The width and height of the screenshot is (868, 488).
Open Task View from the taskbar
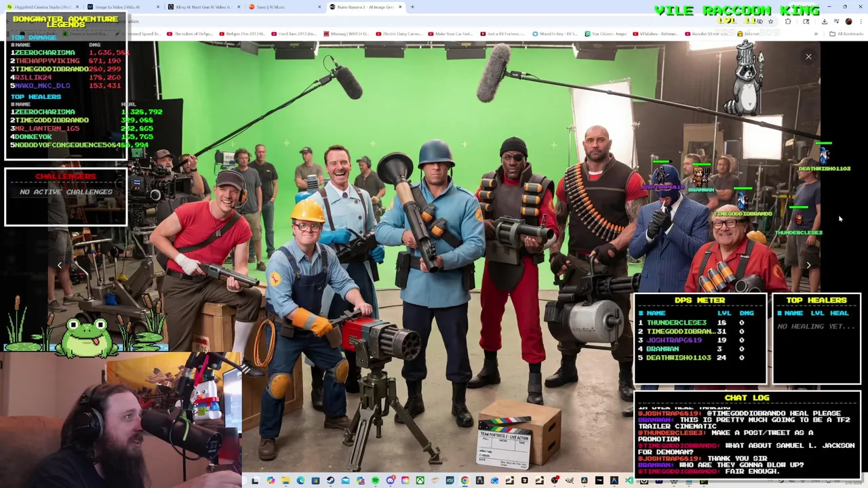pyautogui.click(x=255, y=481)
